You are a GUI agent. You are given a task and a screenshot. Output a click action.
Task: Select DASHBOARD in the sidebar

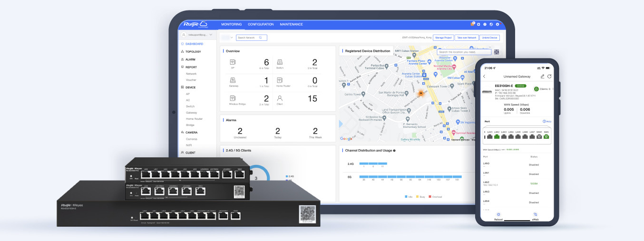pyautogui.click(x=194, y=44)
